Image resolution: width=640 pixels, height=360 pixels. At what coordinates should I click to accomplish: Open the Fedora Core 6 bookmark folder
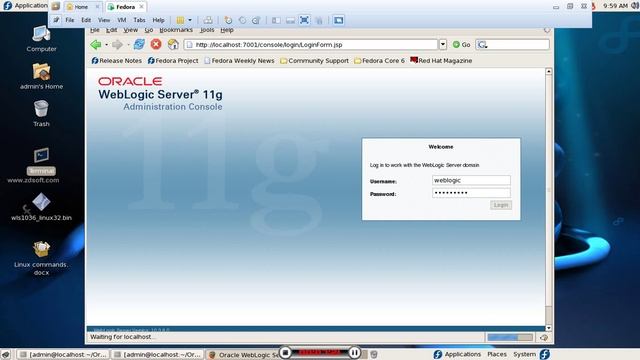(x=380, y=60)
